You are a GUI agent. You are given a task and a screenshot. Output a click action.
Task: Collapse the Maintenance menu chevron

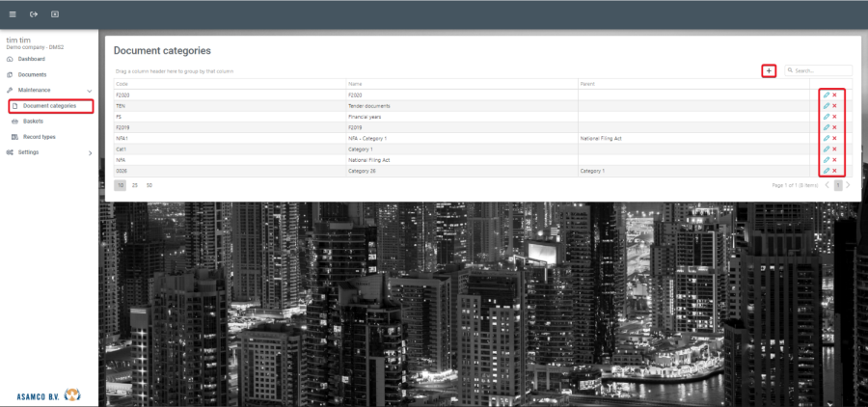pyautogui.click(x=90, y=90)
